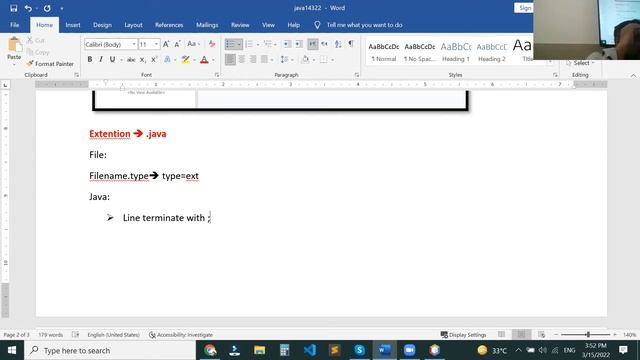Toggle bold formatting
640x360 pixels.
point(90,60)
